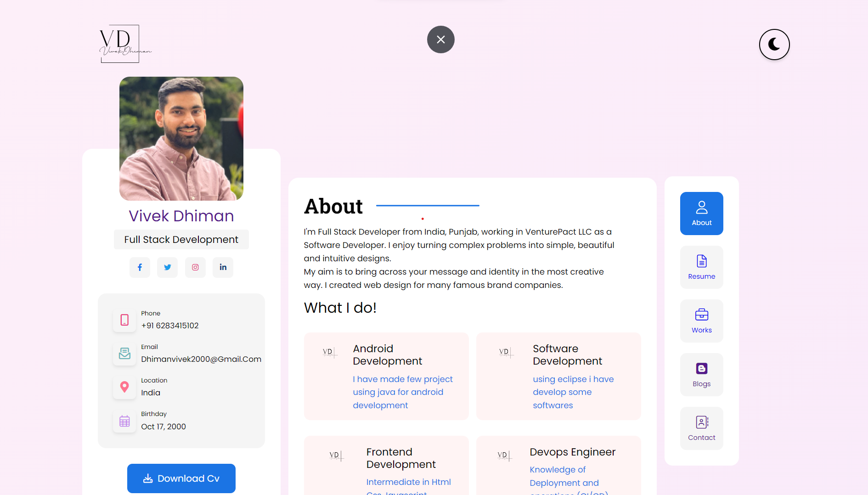Click the Full Stack Development label
868x495 pixels.
[x=181, y=240]
